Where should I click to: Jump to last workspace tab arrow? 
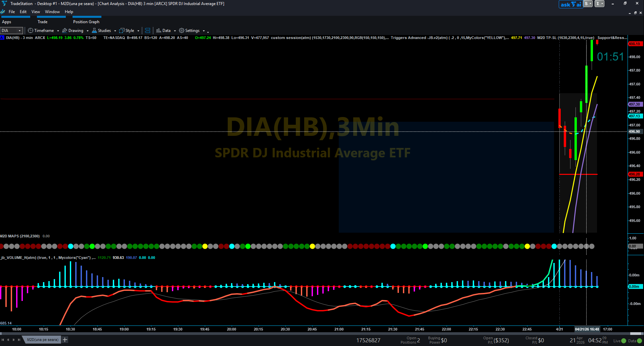[x=19, y=340]
